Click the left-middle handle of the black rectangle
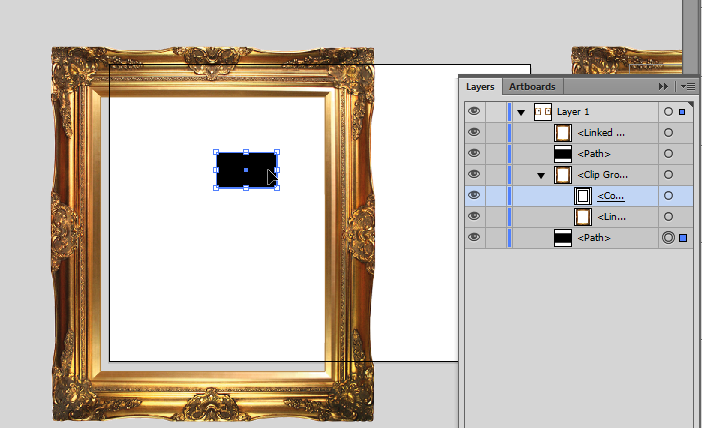Image resolution: width=702 pixels, height=428 pixels. click(216, 170)
